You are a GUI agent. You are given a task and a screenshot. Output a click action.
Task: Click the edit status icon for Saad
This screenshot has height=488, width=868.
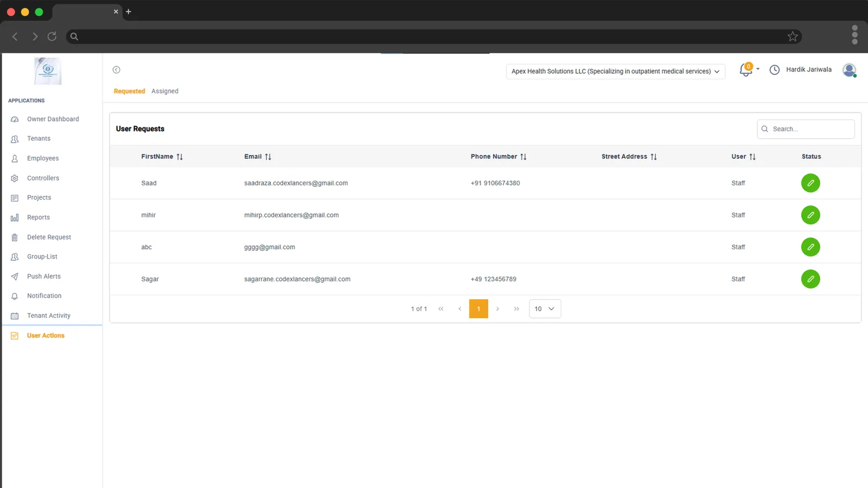[x=810, y=183]
